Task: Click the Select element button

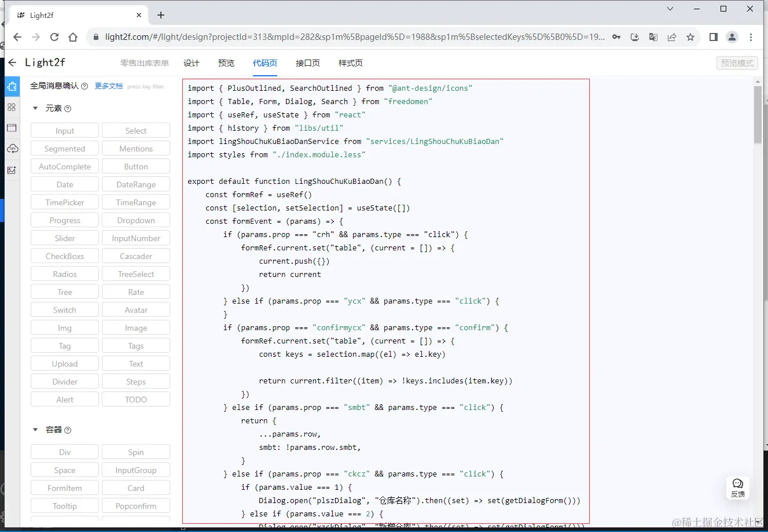Action: point(136,131)
